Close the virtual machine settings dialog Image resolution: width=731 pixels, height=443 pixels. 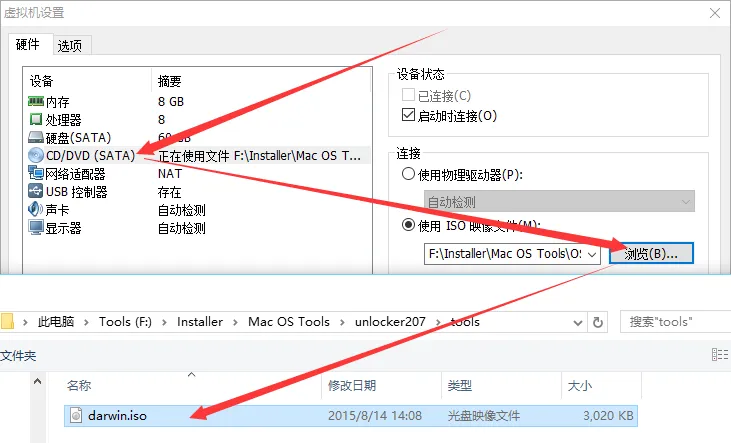[x=715, y=13]
